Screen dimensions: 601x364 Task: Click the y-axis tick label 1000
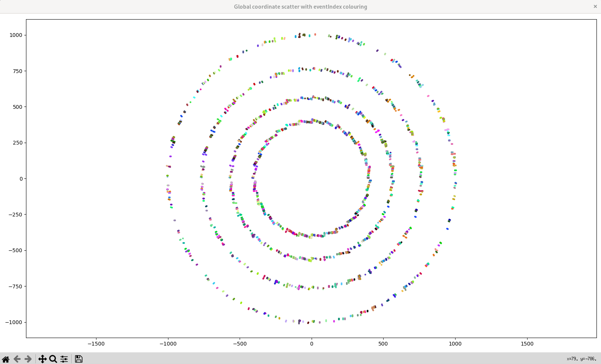point(16,35)
